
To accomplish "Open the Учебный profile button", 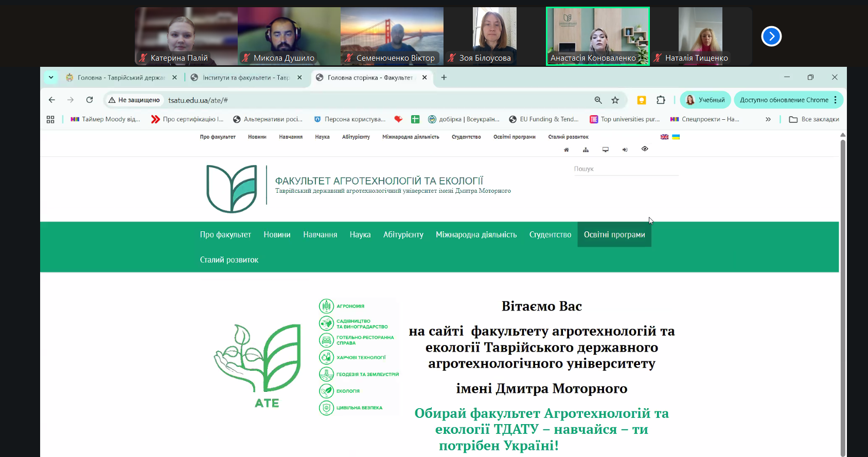I will pyautogui.click(x=705, y=100).
